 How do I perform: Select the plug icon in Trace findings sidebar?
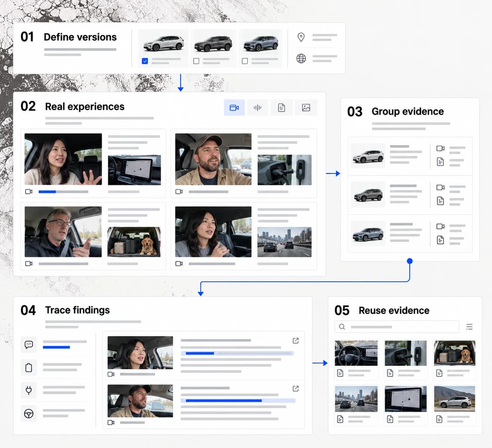click(29, 390)
